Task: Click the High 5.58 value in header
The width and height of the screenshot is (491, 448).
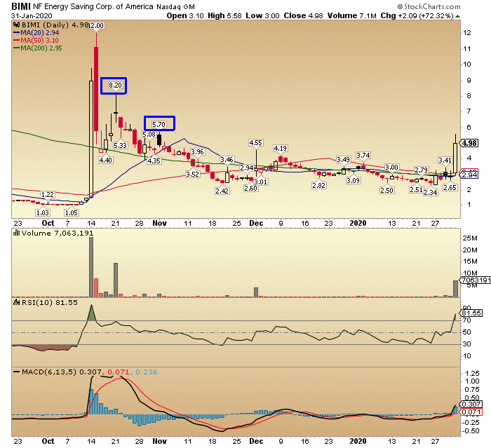Action: tap(224, 15)
